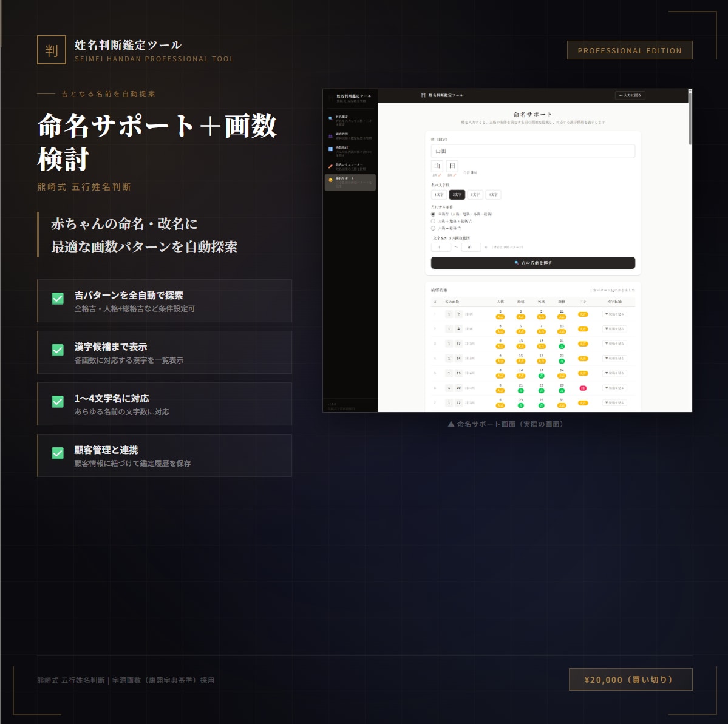This screenshot has width=728, height=724.
Task: Choose 2文字 name length
Action: (457, 195)
